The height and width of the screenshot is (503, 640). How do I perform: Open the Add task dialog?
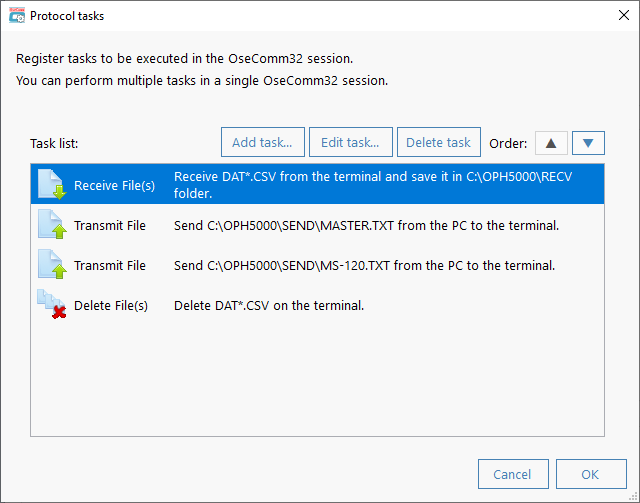tap(262, 142)
